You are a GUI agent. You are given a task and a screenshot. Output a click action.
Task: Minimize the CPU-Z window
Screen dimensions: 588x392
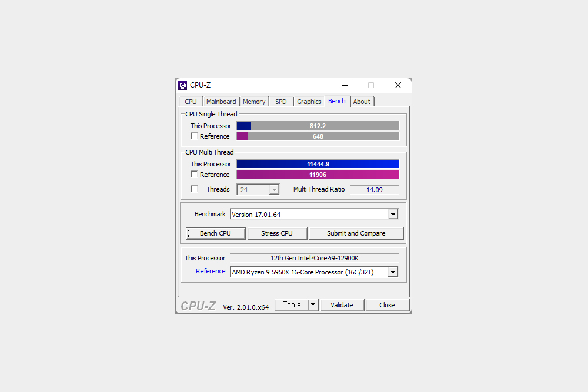[344, 85]
